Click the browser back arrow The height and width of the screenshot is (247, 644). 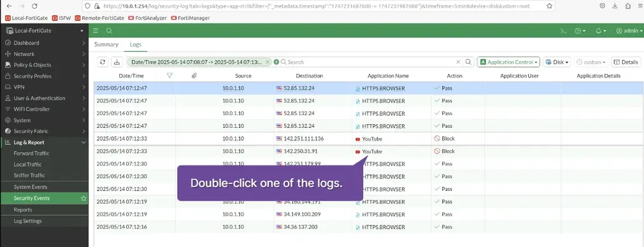coord(10,6)
